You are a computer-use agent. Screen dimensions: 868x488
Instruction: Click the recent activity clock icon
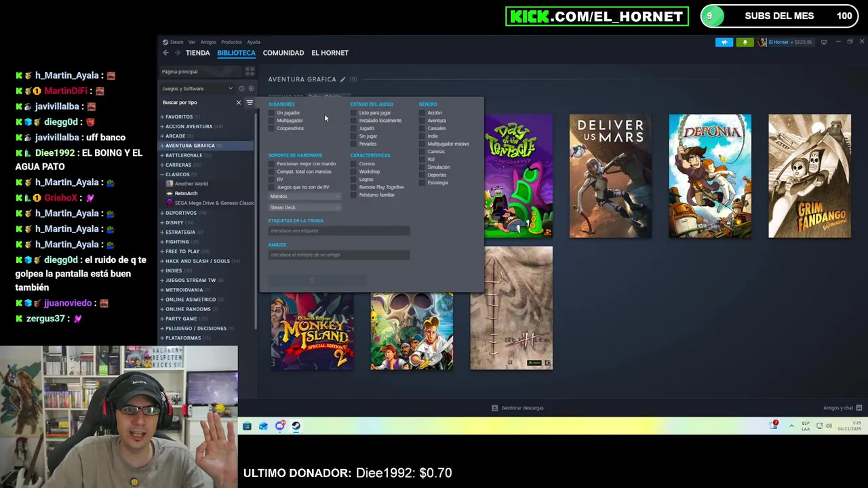click(241, 89)
